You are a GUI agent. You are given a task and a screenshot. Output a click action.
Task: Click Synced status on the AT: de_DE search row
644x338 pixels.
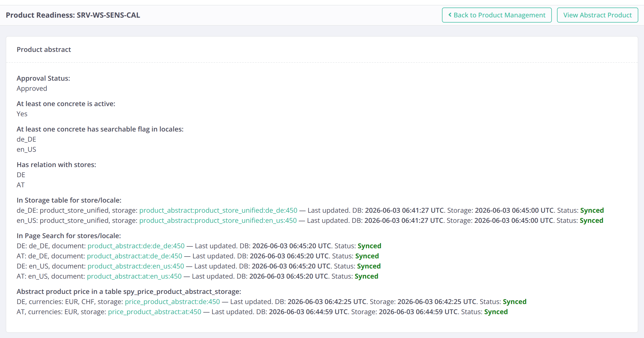point(367,256)
